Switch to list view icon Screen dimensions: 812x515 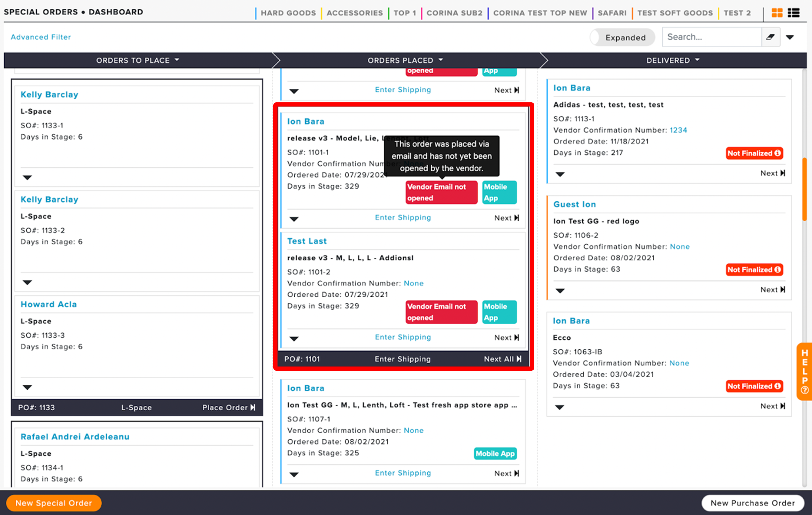tap(794, 13)
